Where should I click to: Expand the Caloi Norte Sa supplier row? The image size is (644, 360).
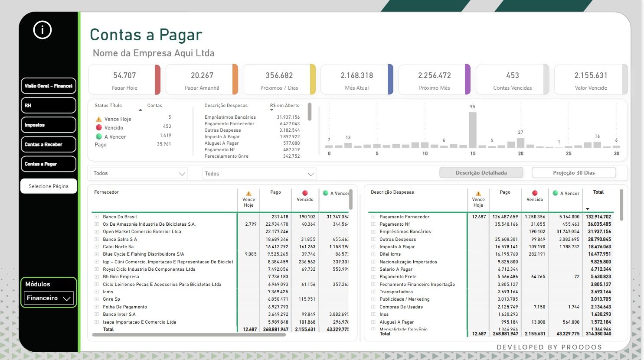97,246
